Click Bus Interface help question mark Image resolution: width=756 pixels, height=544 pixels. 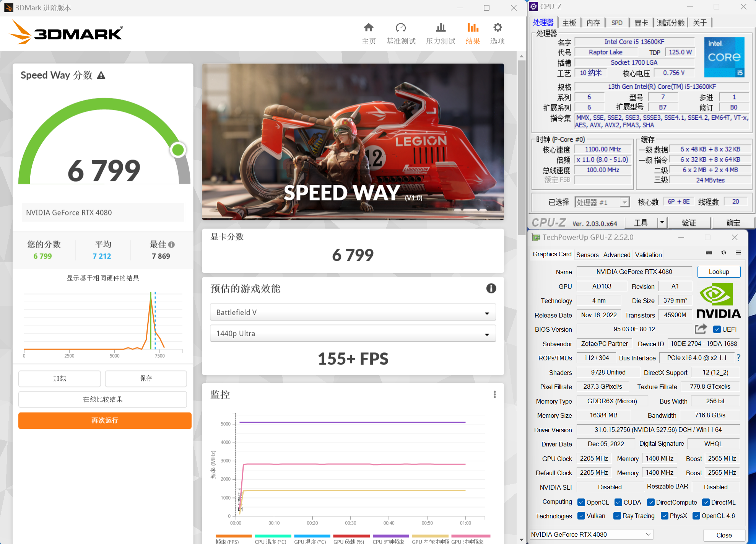click(x=739, y=358)
